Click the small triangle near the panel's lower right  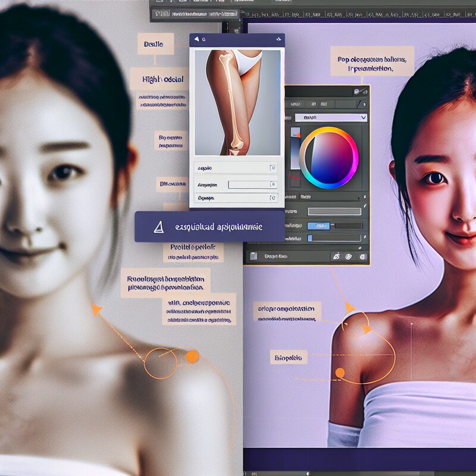[359, 248]
